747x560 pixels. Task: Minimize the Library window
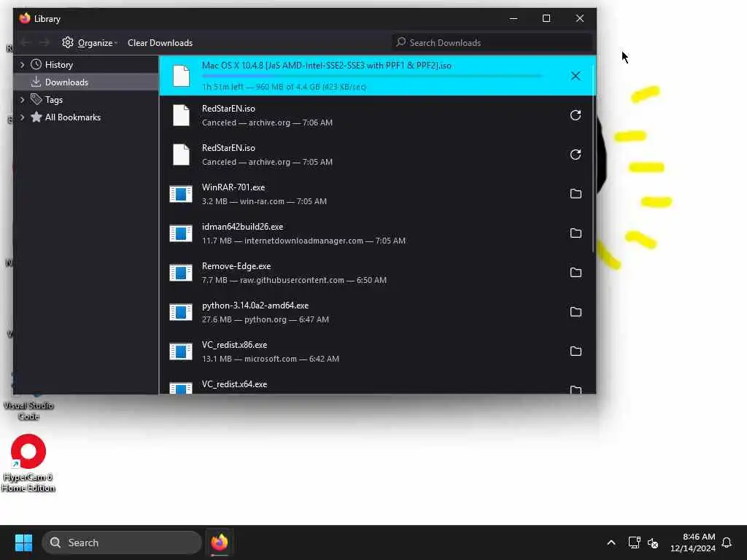513,18
